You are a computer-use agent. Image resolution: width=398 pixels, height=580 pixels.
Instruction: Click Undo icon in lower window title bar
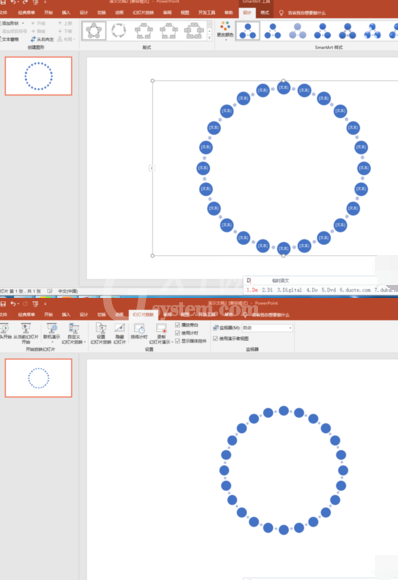point(13,304)
